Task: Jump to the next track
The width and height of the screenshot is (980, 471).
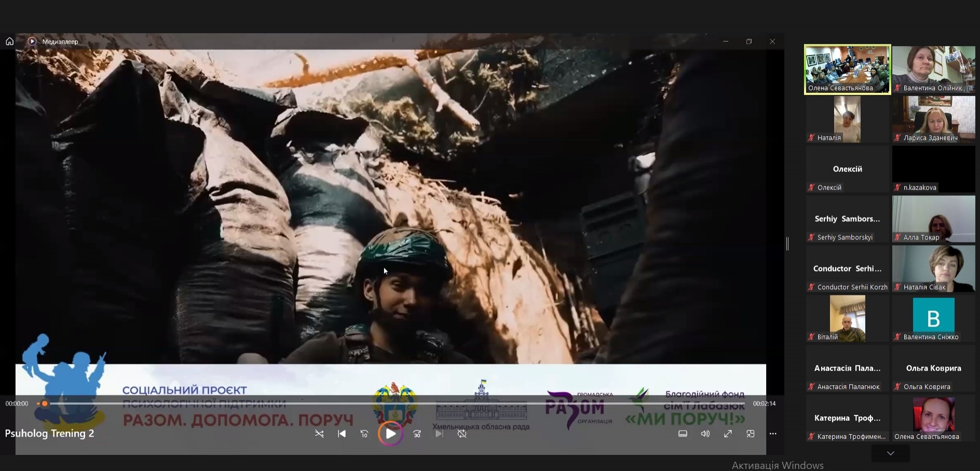Action: tap(439, 434)
